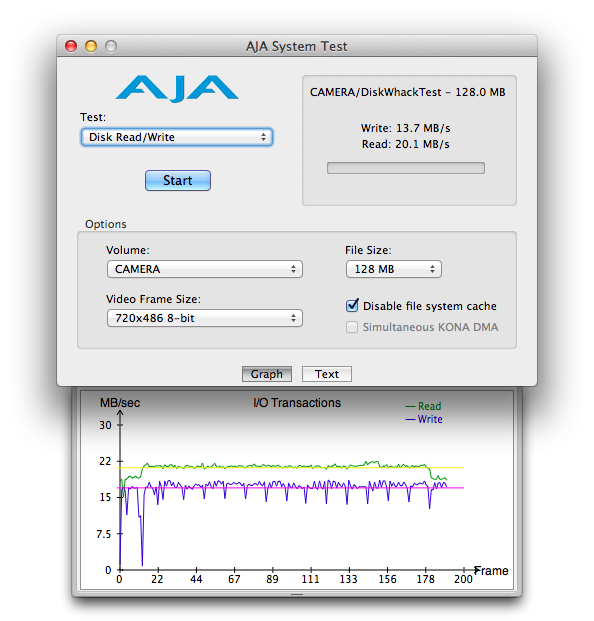Click the disabled zoom window button
The image size is (594, 621).
[x=111, y=46]
